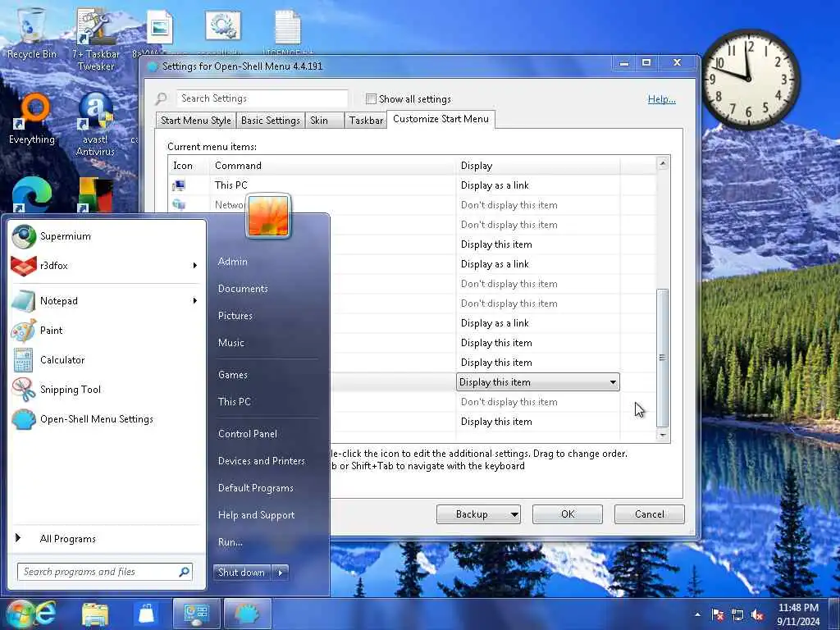Open Internet Explorer from the taskbar

(46, 614)
